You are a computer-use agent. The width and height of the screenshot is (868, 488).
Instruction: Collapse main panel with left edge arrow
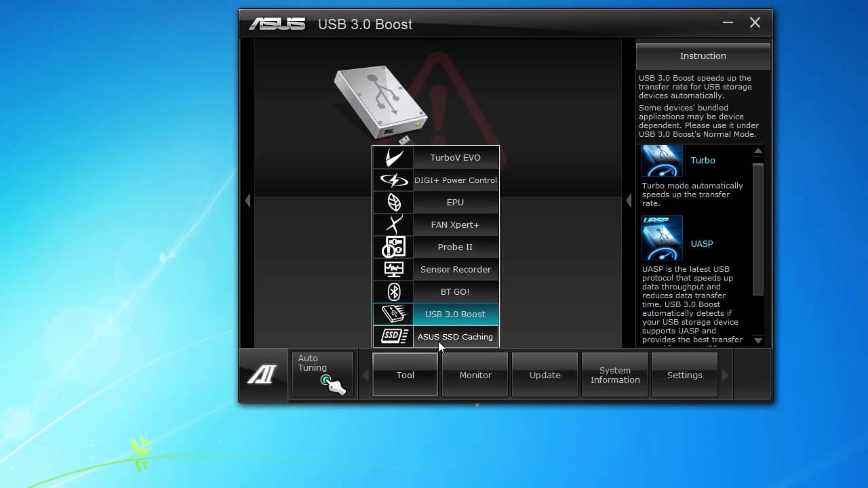[248, 201]
